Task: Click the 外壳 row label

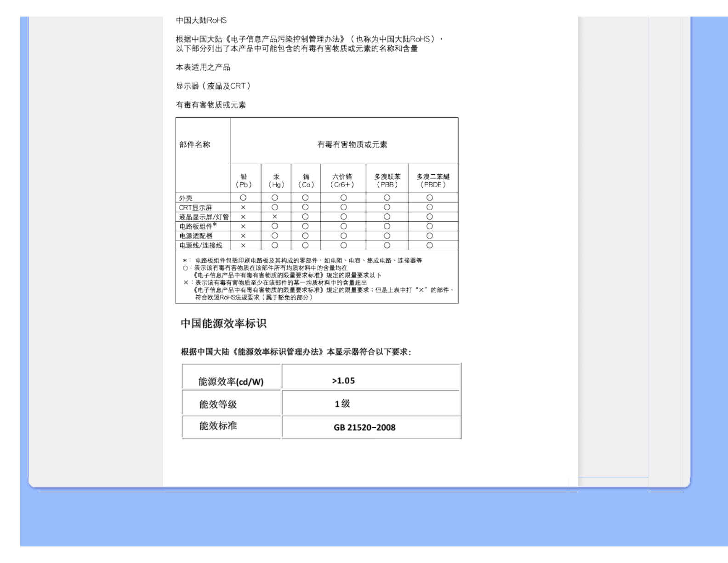Action: pyautogui.click(x=186, y=198)
